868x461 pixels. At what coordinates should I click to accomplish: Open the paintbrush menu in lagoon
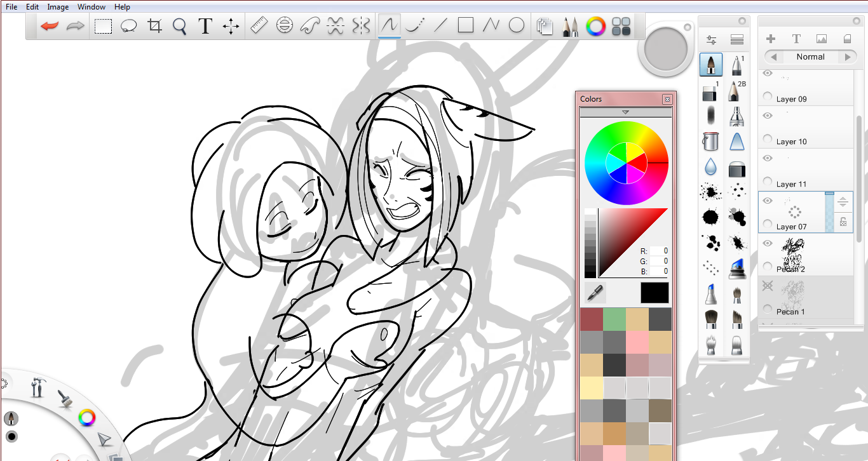(64, 398)
